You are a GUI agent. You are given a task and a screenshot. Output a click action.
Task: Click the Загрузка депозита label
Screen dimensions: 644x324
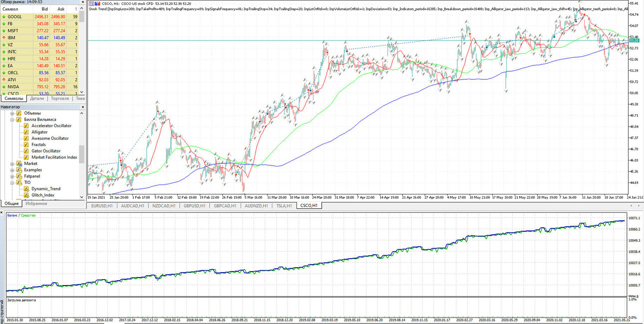[x=21, y=301]
